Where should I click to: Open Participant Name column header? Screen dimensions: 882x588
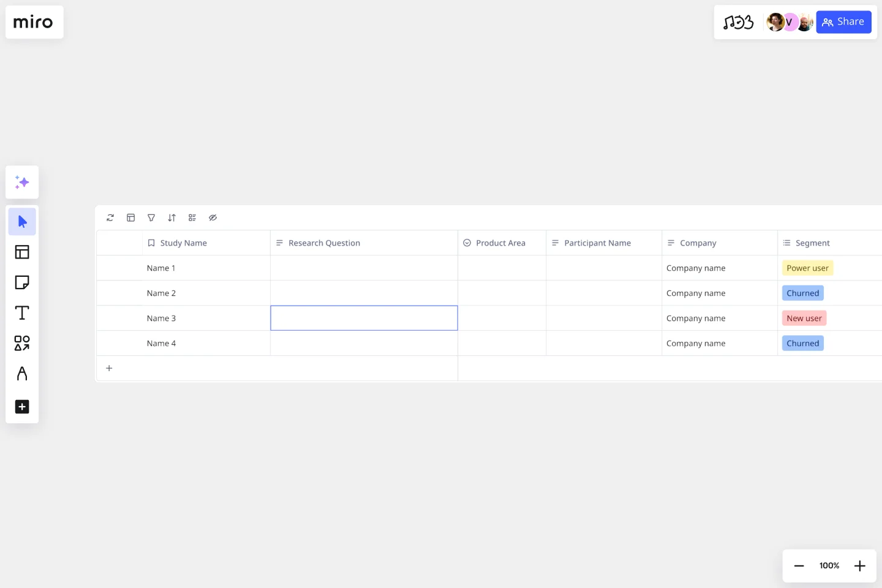[x=604, y=243]
